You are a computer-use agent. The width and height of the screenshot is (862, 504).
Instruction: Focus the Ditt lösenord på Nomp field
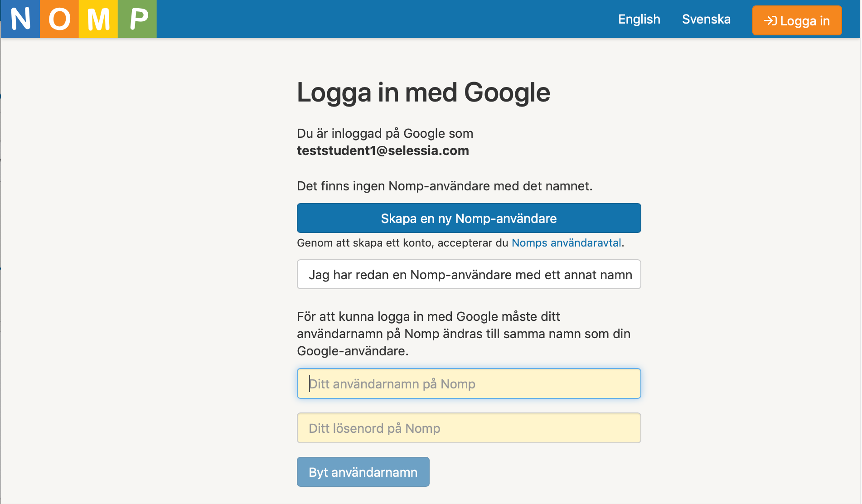coord(469,428)
